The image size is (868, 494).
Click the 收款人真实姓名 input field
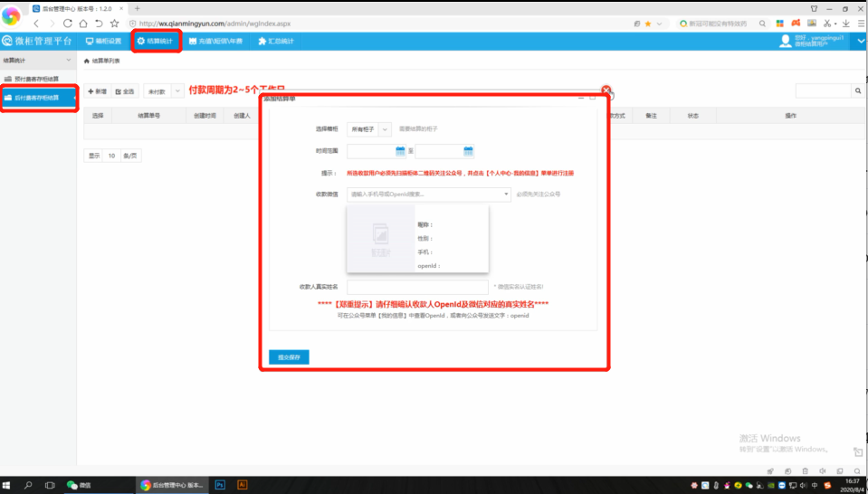pos(417,287)
